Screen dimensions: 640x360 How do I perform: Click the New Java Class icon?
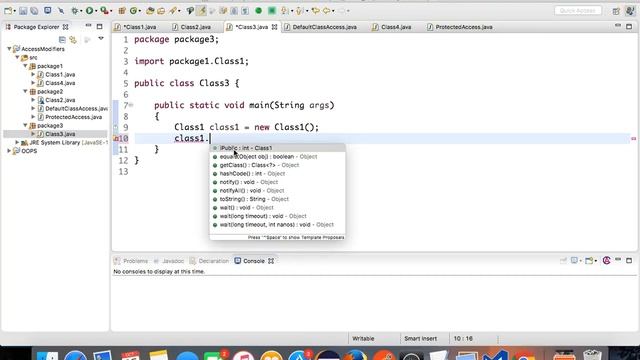click(133, 11)
